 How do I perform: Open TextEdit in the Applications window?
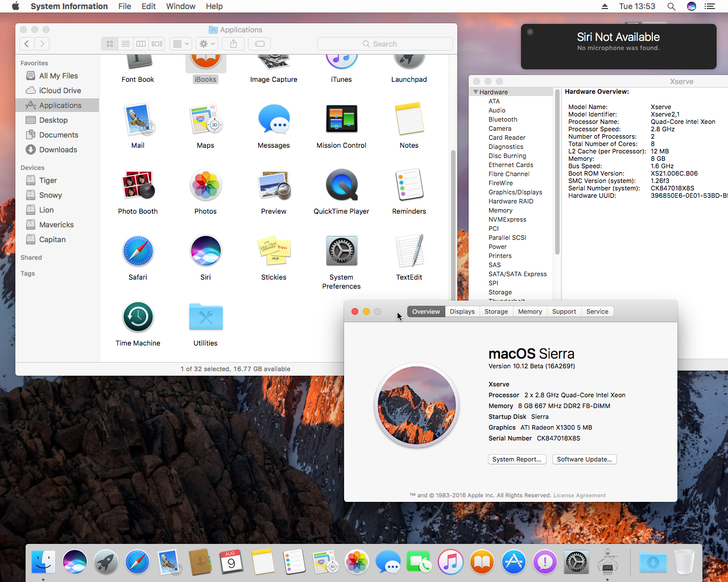[409, 251]
